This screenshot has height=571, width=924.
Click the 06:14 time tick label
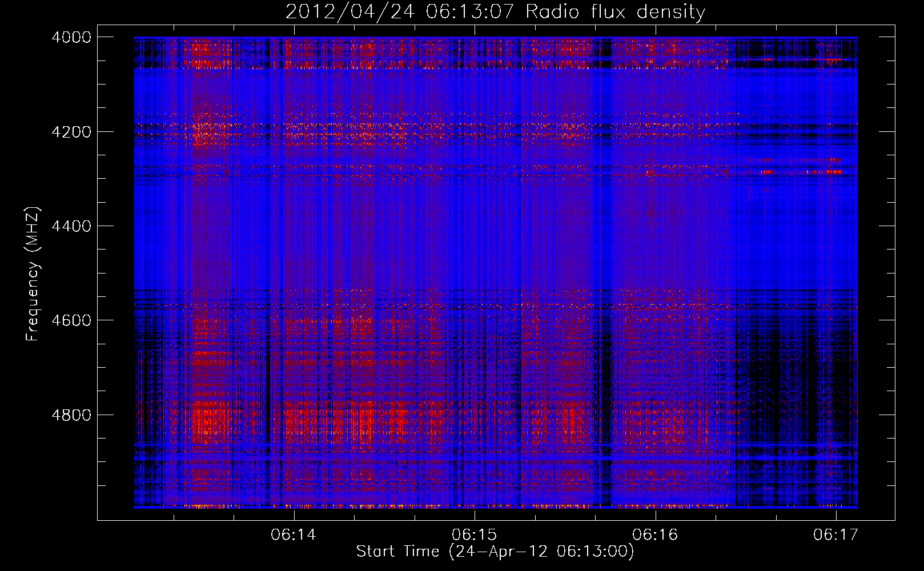[294, 534]
